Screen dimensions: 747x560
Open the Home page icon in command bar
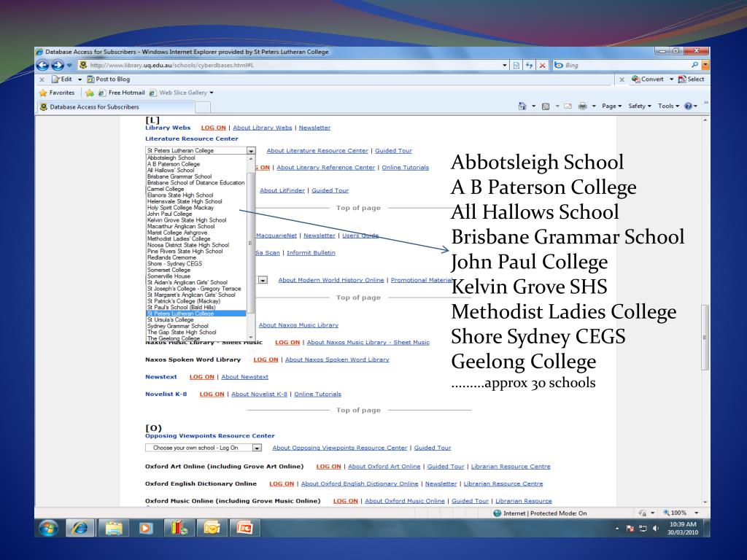(522, 106)
